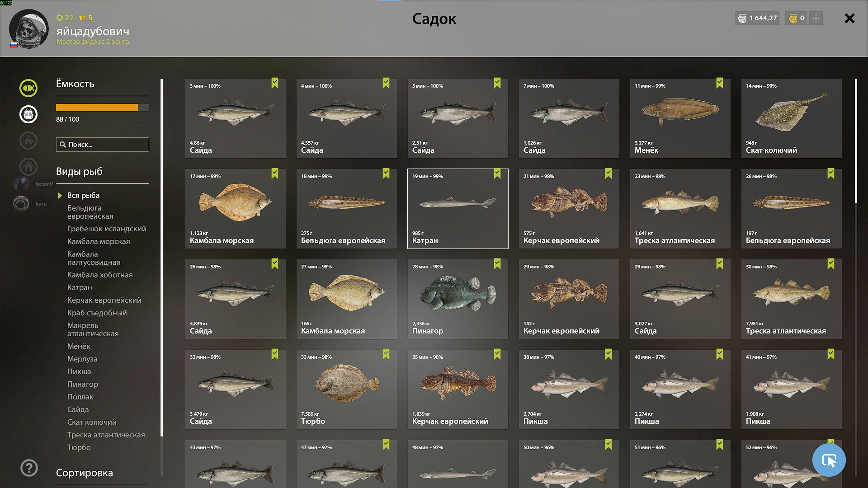The height and width of the screenshot is (488, 868).
Task: Collapse the Виды рыб section header
Action: [x=79, y=172]
